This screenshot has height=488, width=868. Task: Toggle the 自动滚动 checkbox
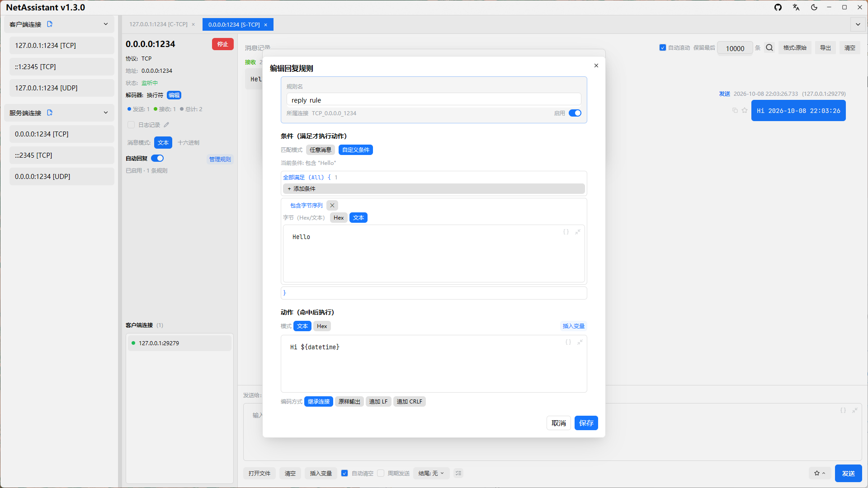(x=663, y=47)
